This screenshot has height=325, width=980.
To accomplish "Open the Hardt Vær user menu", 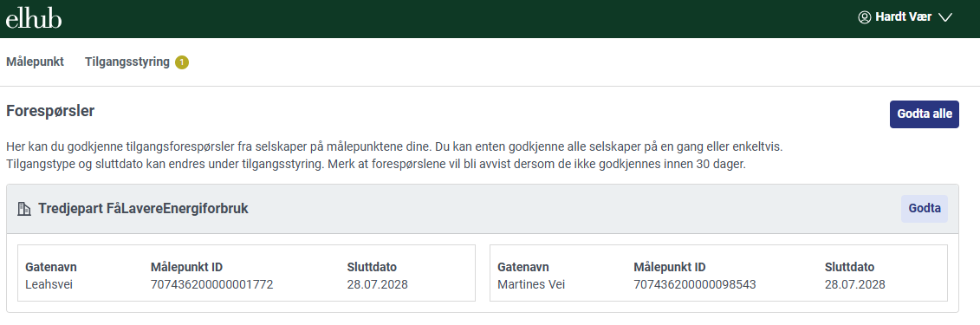I will point(905,17).
